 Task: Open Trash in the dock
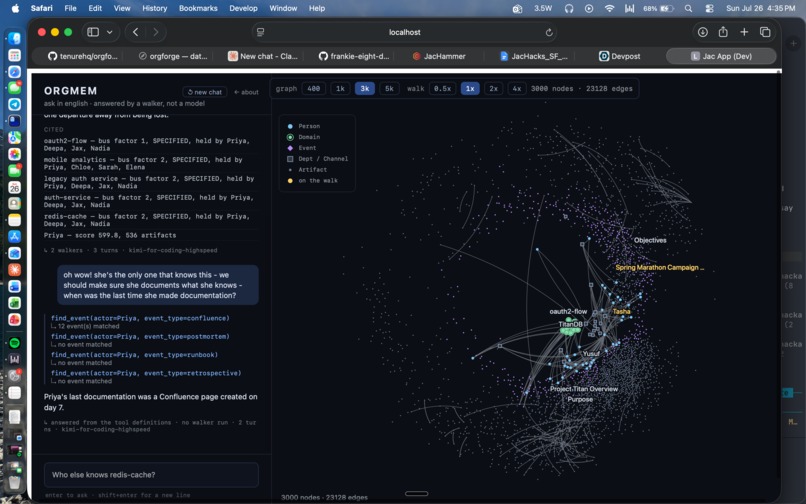pyautogui.click(x=14, y=482)
